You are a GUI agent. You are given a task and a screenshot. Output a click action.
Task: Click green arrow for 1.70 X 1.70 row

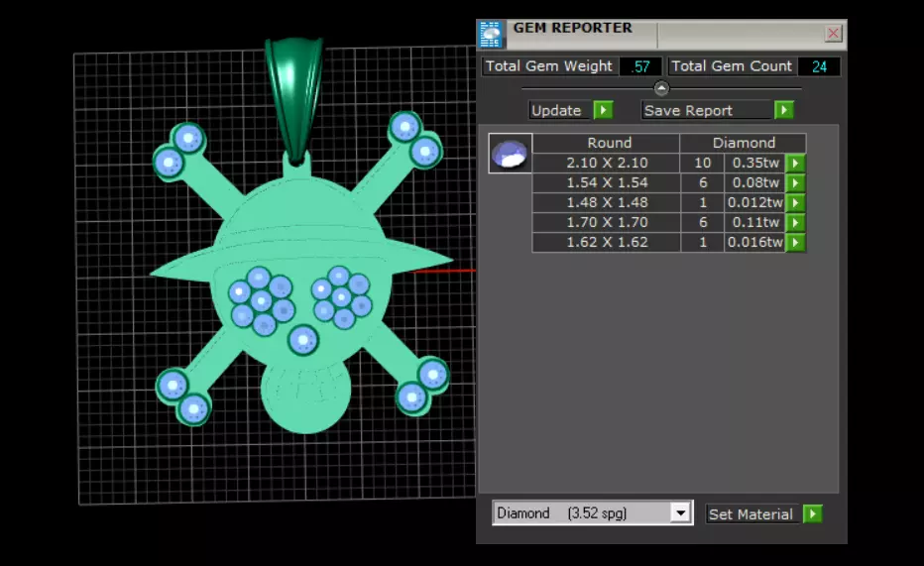click(x=795, y=223)
